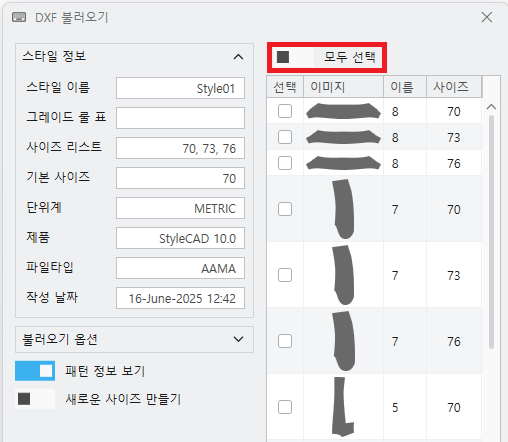Enable 새로운 사이즈 만들기 switch

click(x=35, y=399)
